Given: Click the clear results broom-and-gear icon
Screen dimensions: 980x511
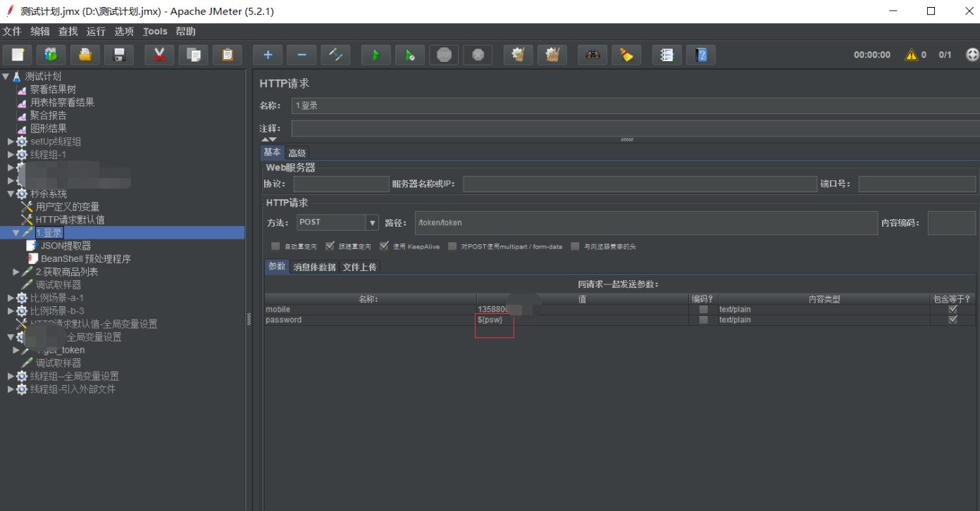Looking at the screenshot, I should pyautogui.click(x=519, y=55).
